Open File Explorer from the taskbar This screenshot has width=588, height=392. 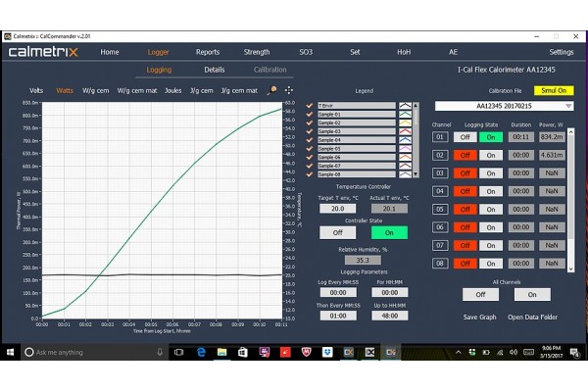coord(222,352)
